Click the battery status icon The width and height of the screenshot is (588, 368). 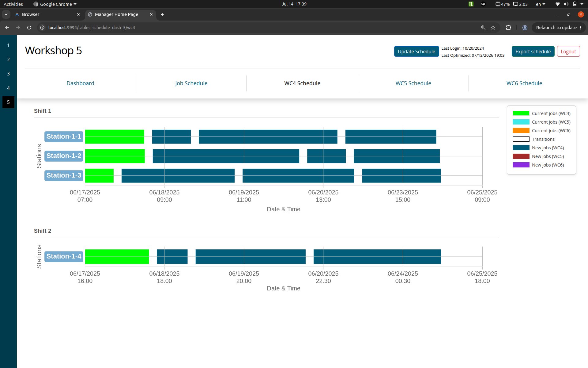point(575,4)
